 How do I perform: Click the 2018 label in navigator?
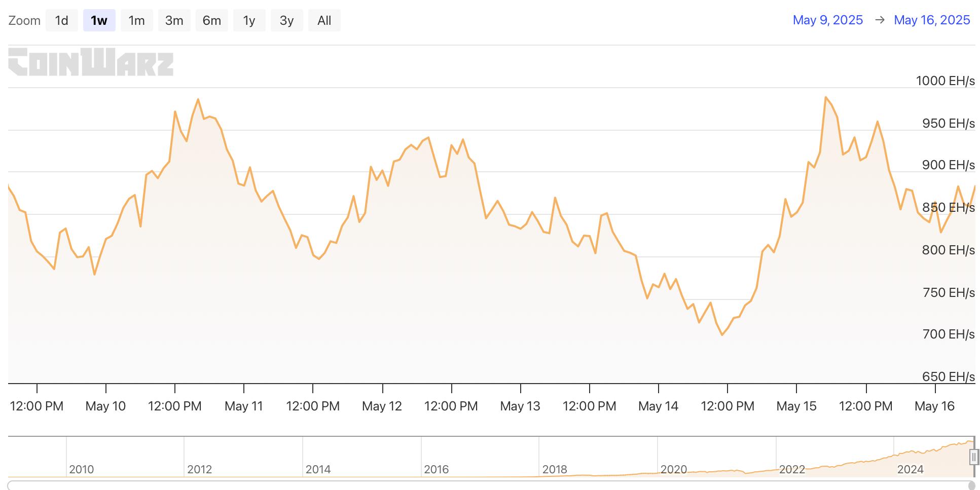coord(555,469)
